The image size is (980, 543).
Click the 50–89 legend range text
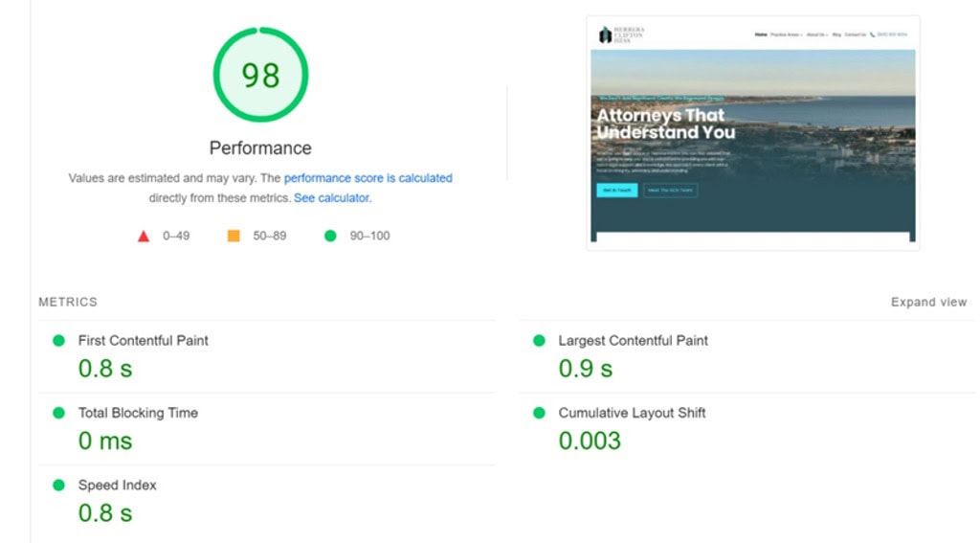(269, 236)
